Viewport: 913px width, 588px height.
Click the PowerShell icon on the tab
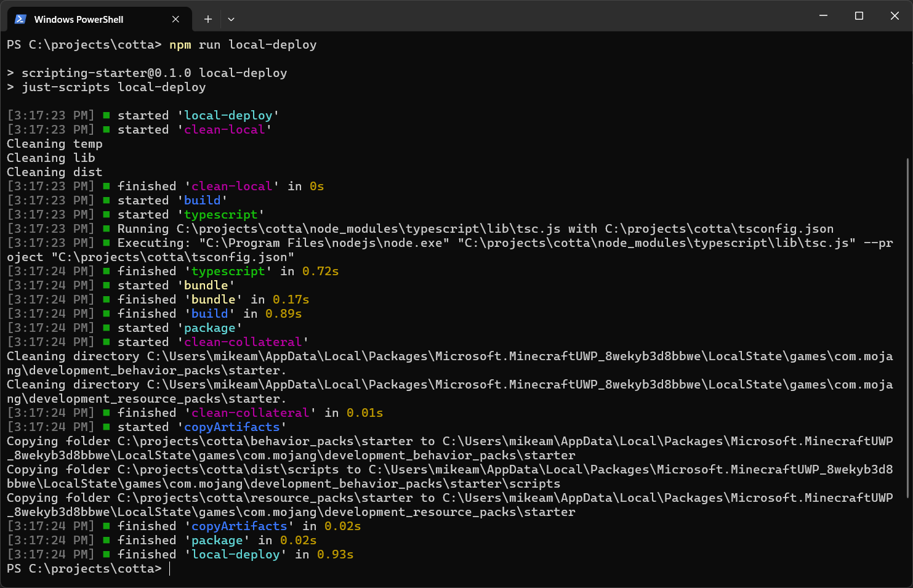20,19
